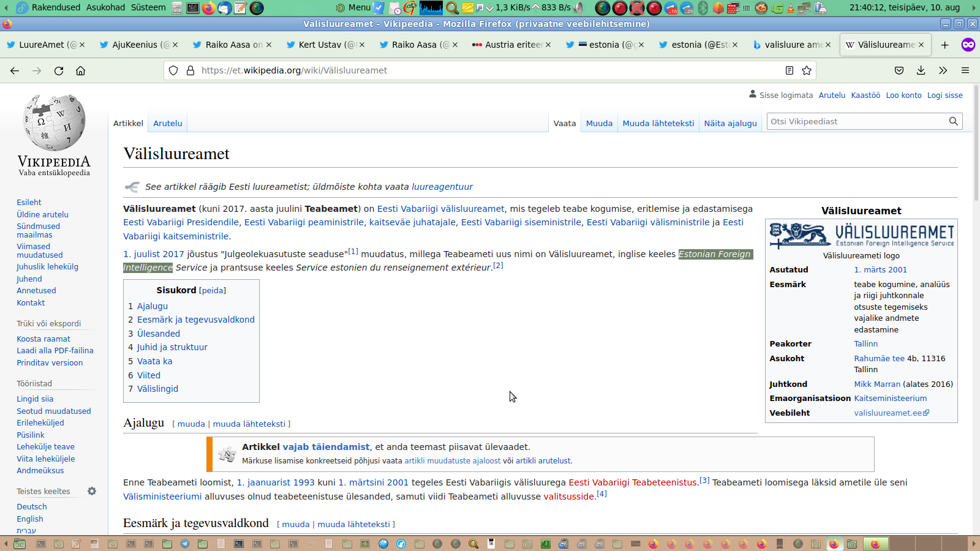Close the LuureAmet tab
Image resolution: width=980 pixels, height=551 pixels.
click(82, 45)
